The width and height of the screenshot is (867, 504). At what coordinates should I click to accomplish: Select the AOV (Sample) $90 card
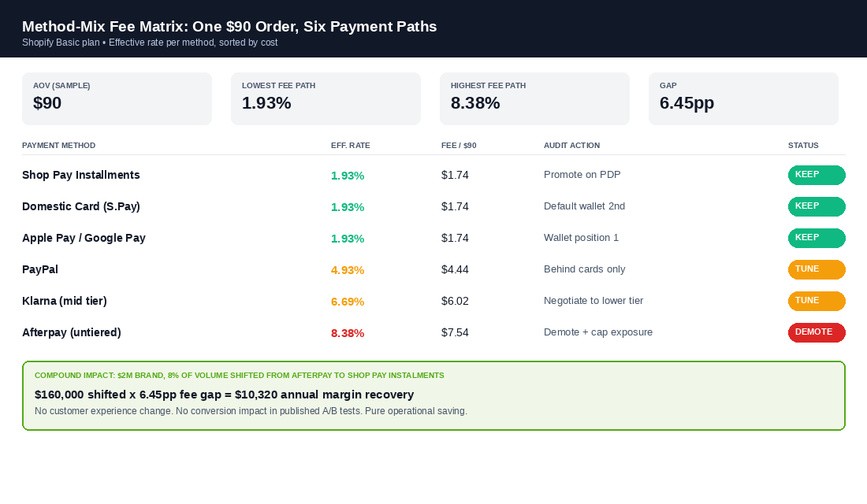pyautogui.click(x=117, y=98)
